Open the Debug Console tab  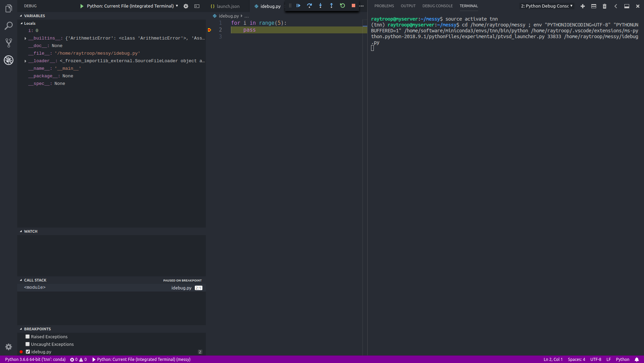(x=437, y=5)
